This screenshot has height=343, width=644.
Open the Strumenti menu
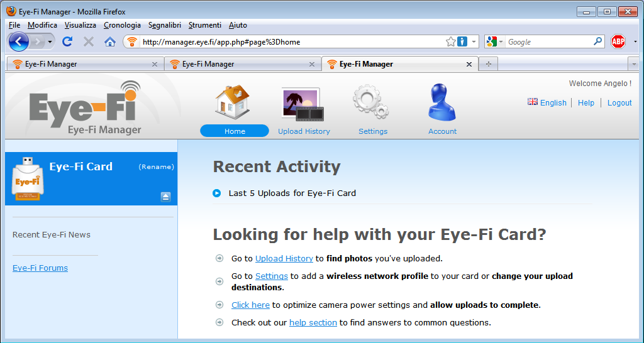pos(205,25)
